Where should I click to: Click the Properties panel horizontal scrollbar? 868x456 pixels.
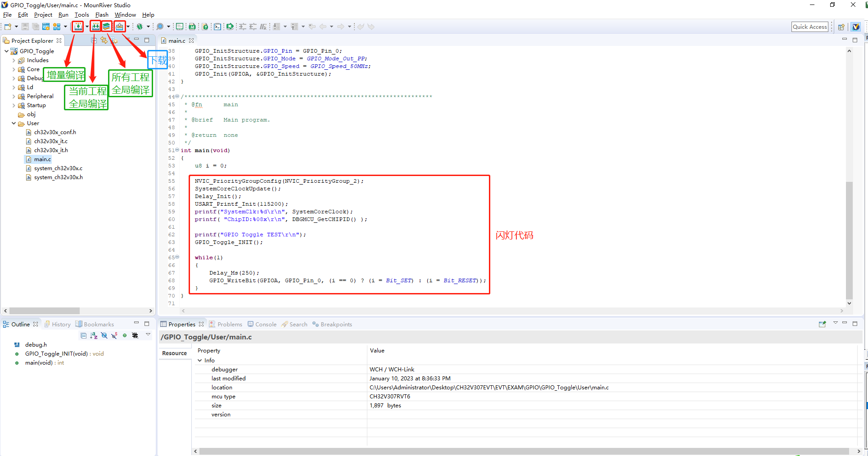pos(524,451)
